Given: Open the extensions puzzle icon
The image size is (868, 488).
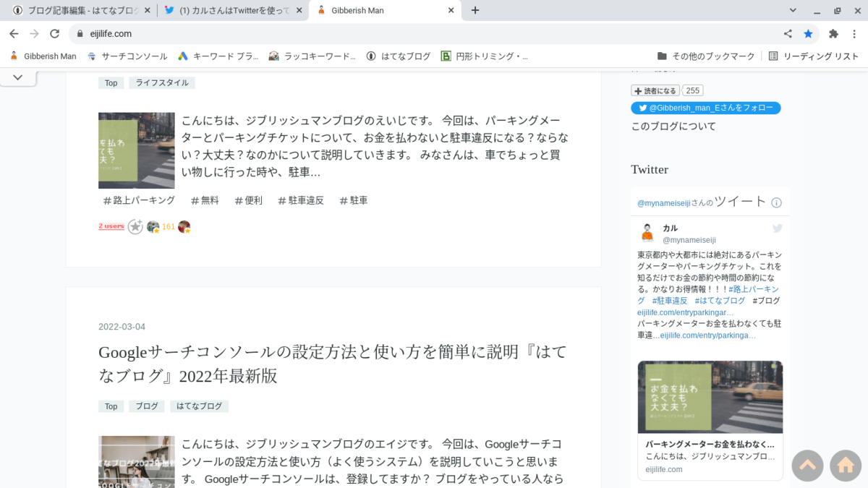Looking at the screenshot, I should pos(833,33).
